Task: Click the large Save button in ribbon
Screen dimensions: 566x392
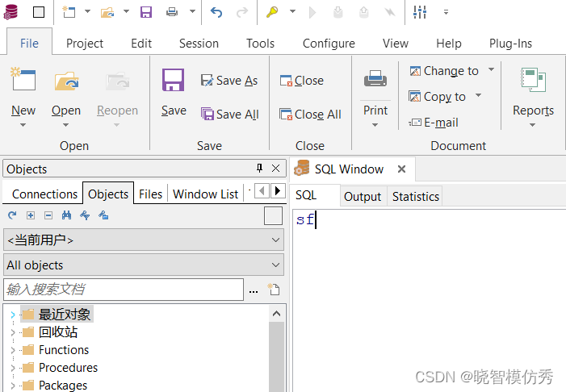Action: (174, 93)
